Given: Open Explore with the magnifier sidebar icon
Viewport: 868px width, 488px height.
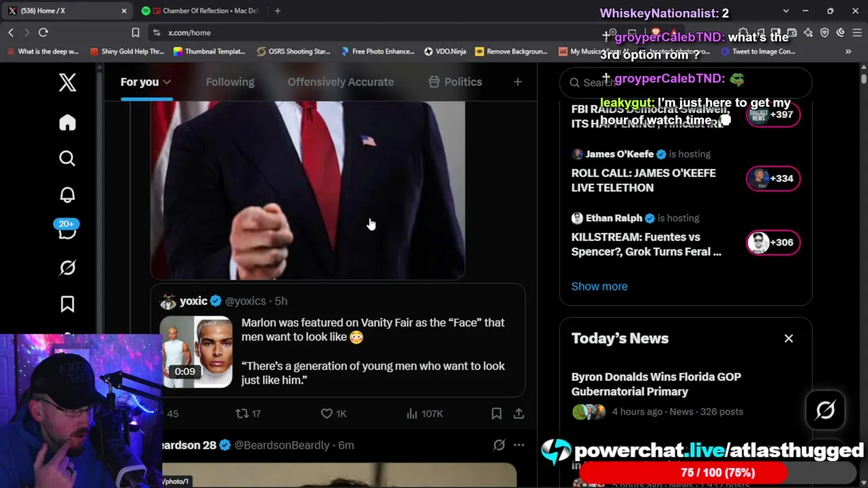Looking at the screenshot, I should (x=67, y=159).
